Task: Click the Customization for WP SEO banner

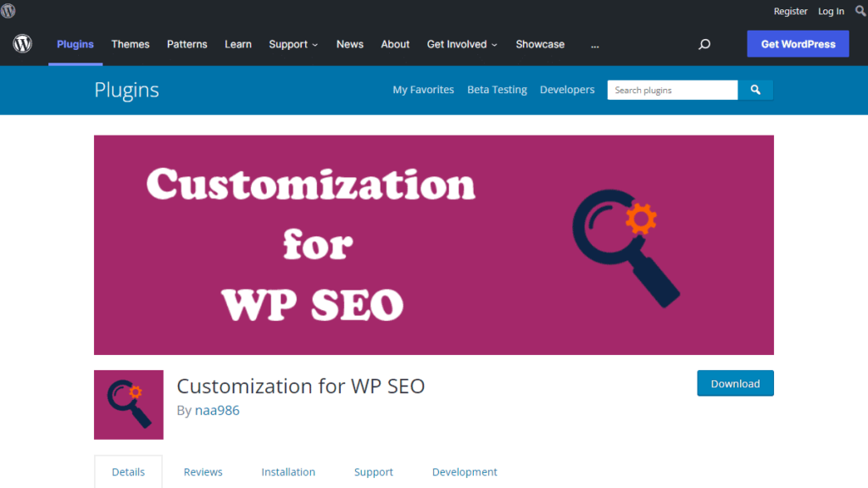Action: (x=433, y=245)
